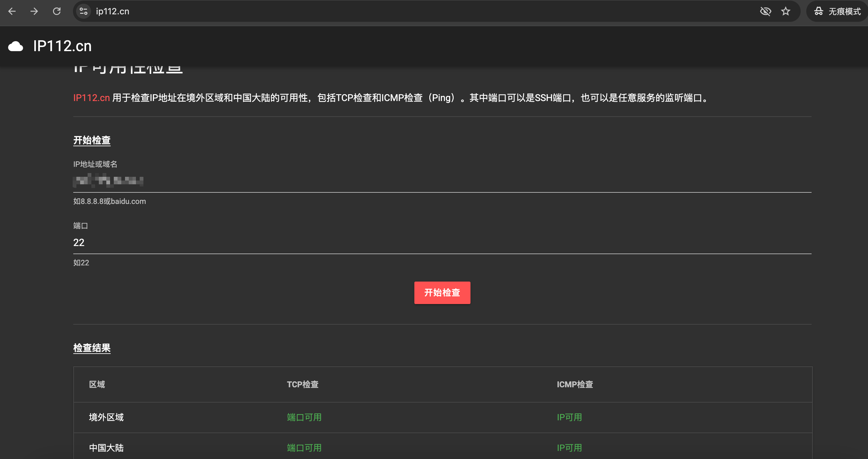868x459 pixels.
Task: Click the IP112.cn header title
Action: pos(62,46)
